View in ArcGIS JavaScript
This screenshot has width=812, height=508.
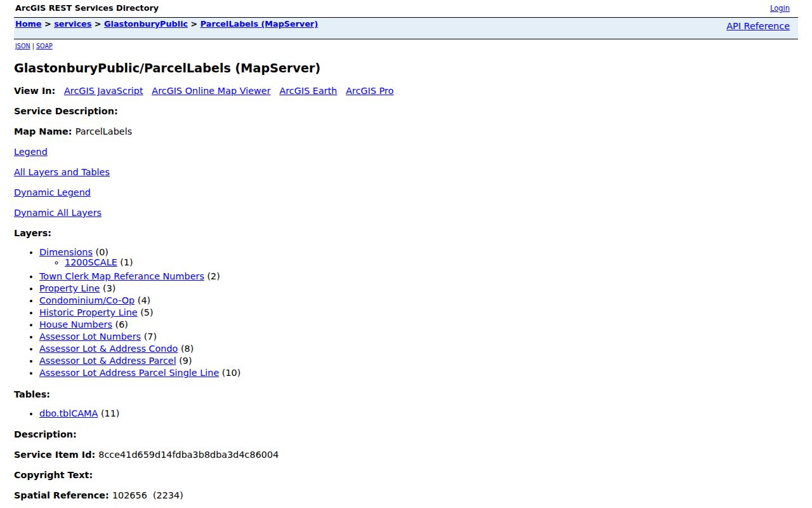[103, 91]
